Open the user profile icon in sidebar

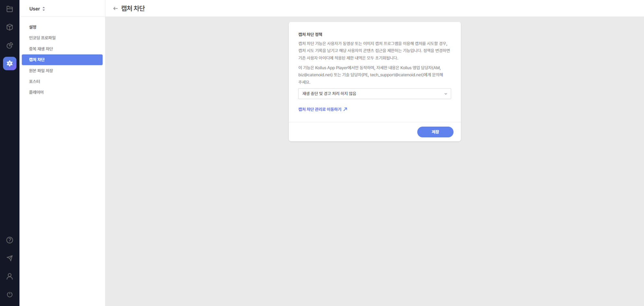point(10,276)
